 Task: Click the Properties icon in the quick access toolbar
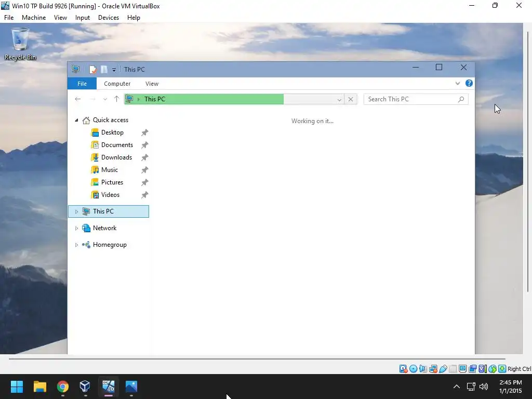tap(92, 70)
